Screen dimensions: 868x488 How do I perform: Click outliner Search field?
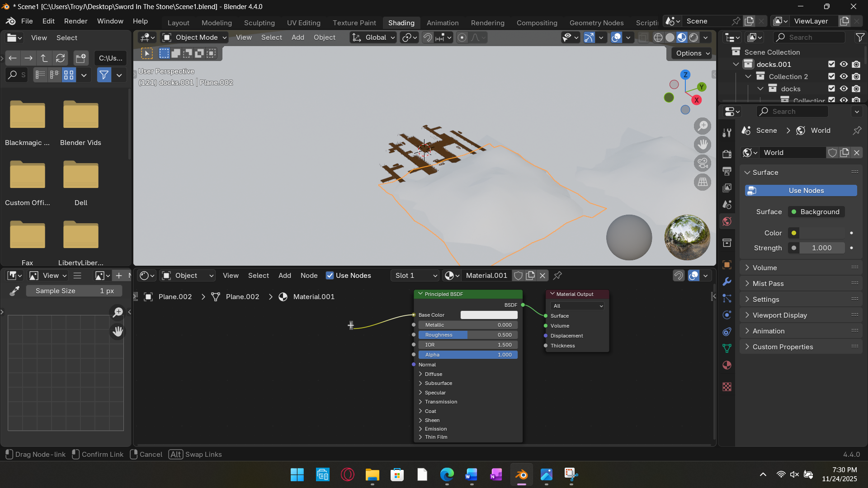(809, 38)
